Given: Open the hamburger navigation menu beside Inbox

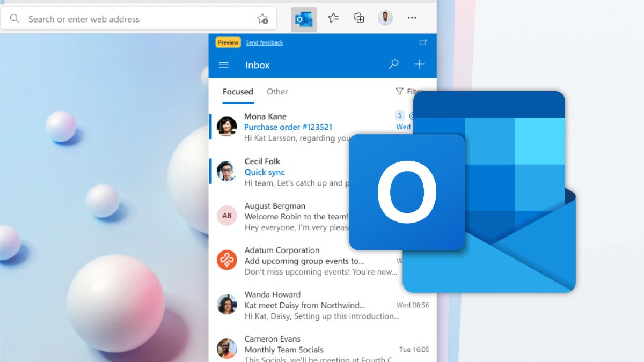Looking at the screenshot, I should click(x=224, y=64).
